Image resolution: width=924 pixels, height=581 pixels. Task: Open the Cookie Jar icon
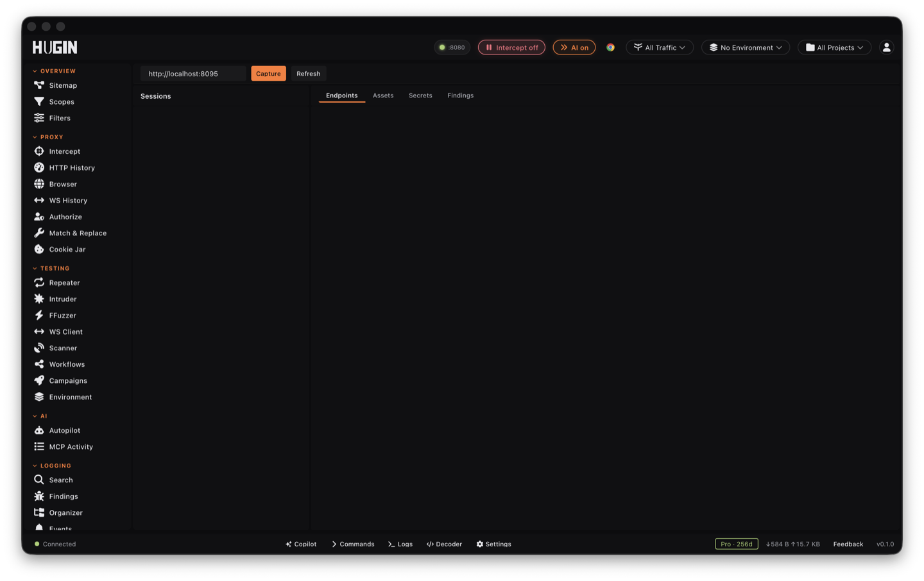(x=39, y=249)
